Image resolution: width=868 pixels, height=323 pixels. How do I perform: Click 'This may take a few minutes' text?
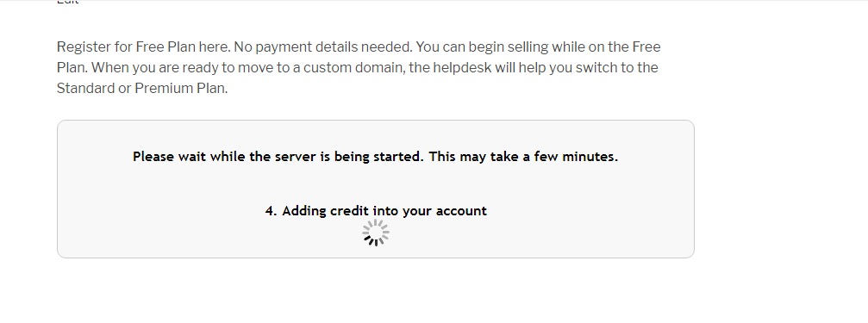coord(524,157)
